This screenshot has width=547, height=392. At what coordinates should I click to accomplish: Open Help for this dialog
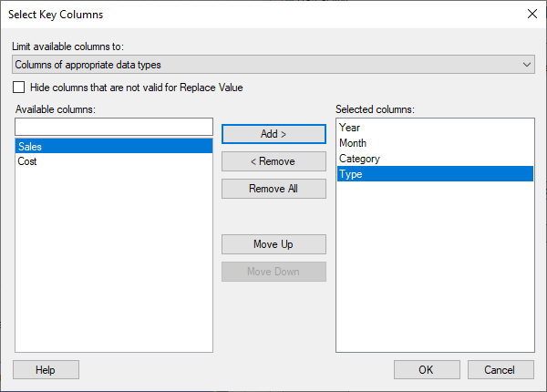click(x=46, y=370)
